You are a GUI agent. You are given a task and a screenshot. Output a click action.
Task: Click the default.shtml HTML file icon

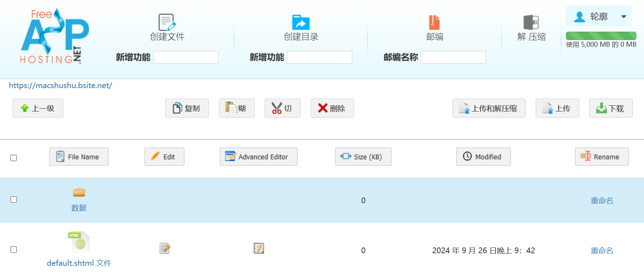[x=79, y=242]
